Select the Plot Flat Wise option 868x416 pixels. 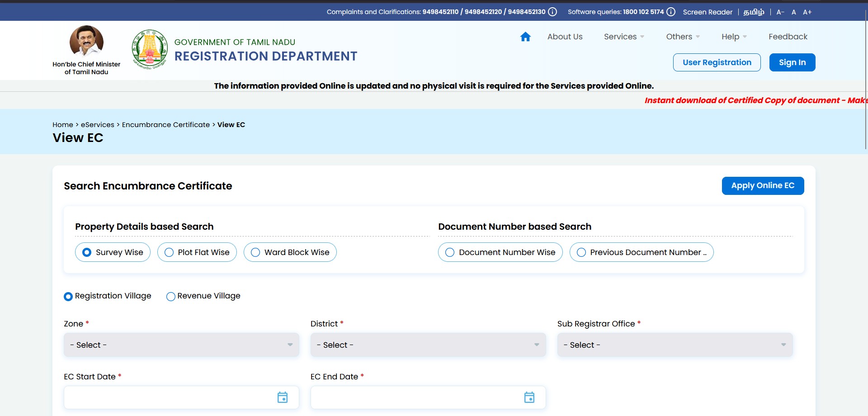[x=197, y=252]
